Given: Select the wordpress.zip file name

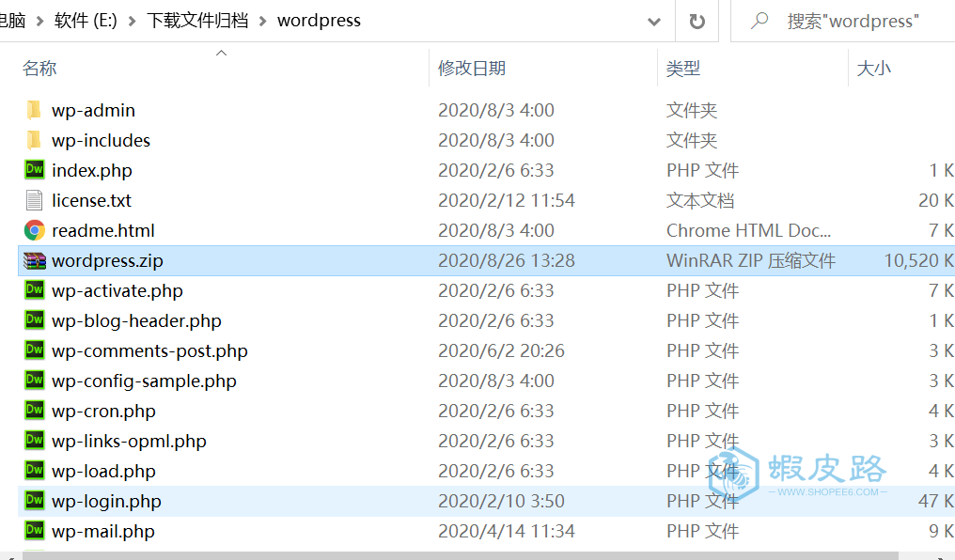Looking at the screenshot, I should 107,260.
